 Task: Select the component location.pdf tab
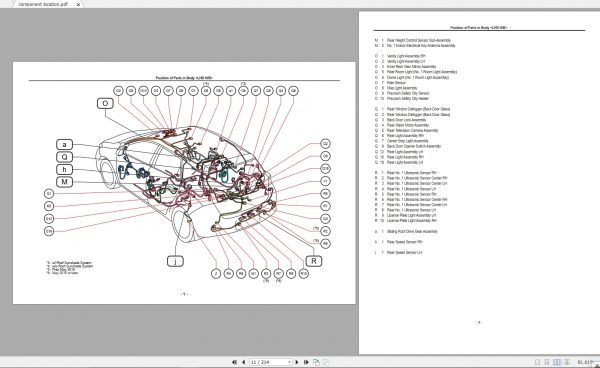43,4
